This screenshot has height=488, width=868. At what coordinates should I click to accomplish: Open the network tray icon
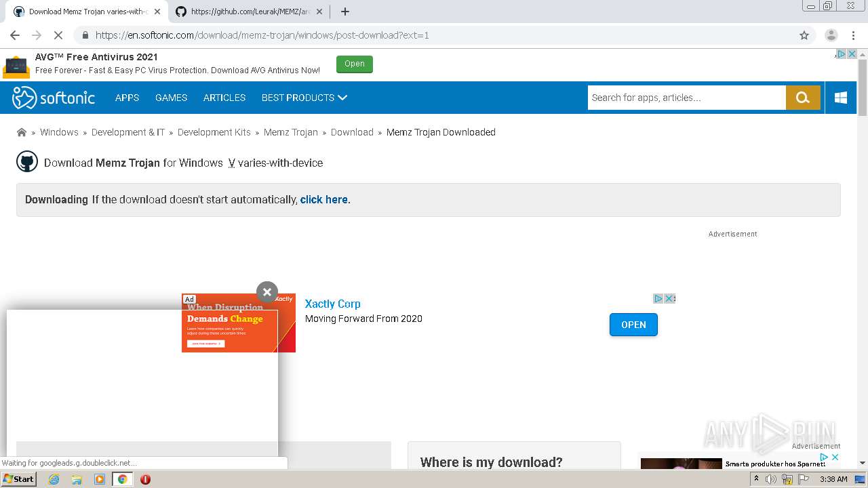pyautogui.click(x=787, y=479)
